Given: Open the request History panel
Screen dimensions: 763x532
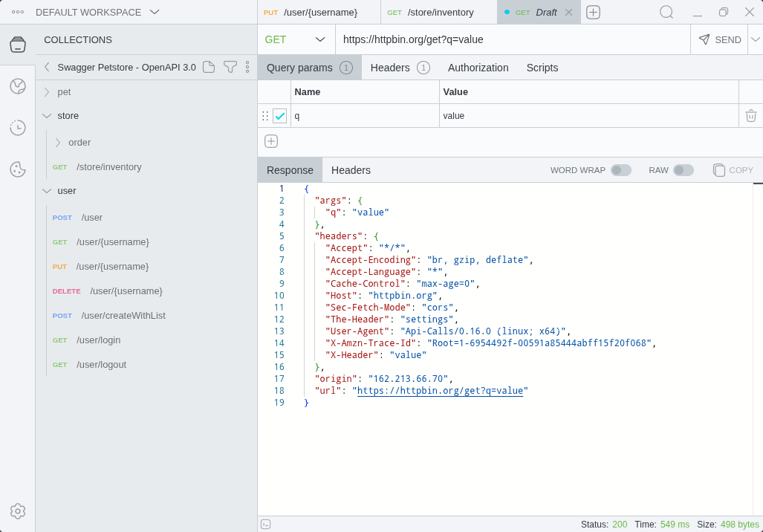Looking at the screenshot, I should [x=18, y=128].
